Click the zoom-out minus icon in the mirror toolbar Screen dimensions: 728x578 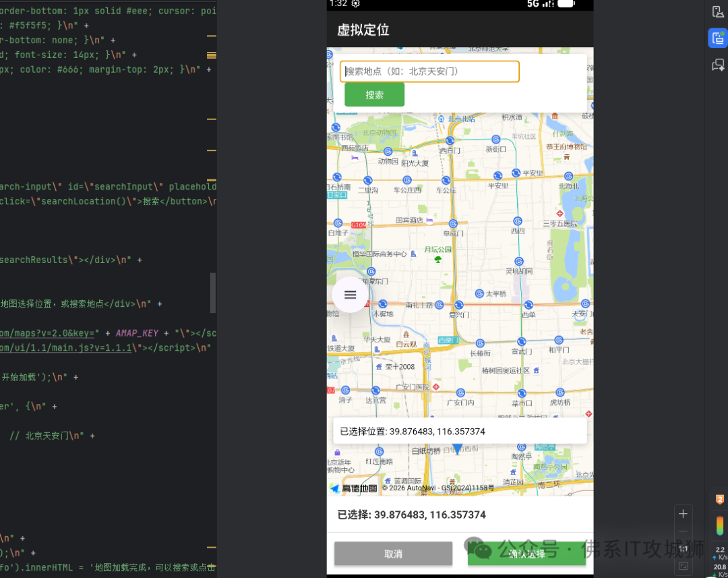click(683, 531)
